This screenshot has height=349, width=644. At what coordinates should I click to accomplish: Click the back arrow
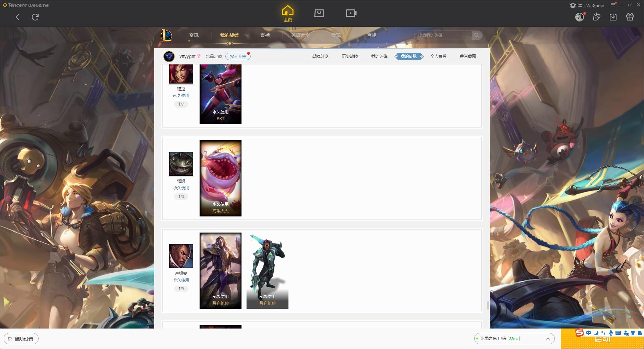[18, 17]
